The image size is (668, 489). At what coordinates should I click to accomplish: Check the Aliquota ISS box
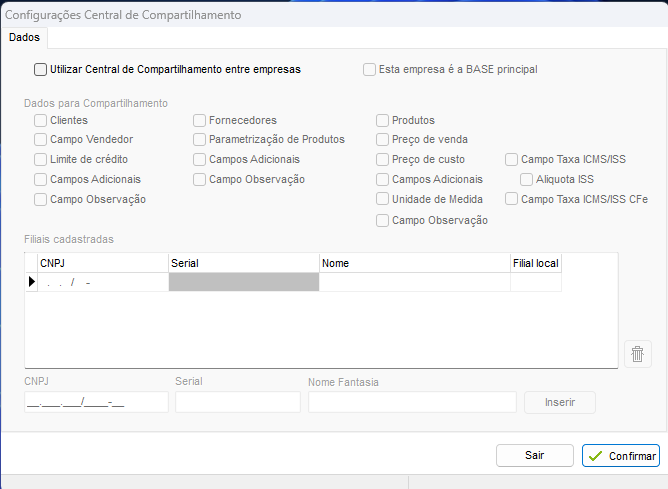527,179
